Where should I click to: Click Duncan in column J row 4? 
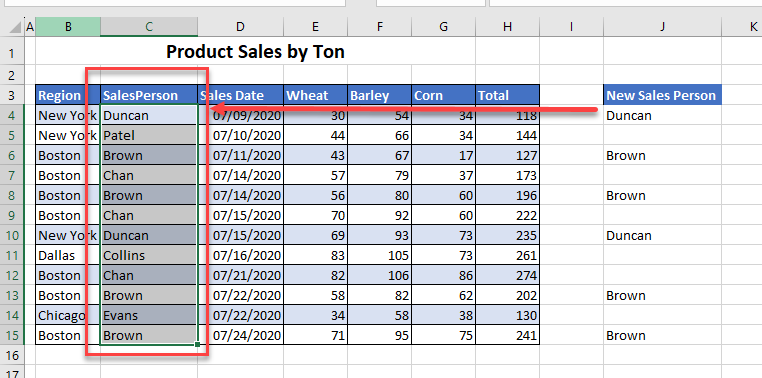pos(662,116)
